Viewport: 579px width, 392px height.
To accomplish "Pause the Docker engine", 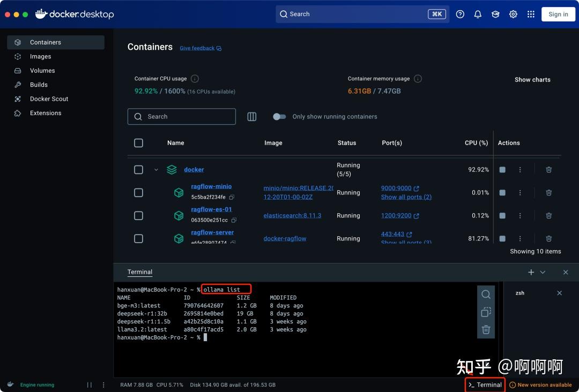I will [x=90, y=385].
